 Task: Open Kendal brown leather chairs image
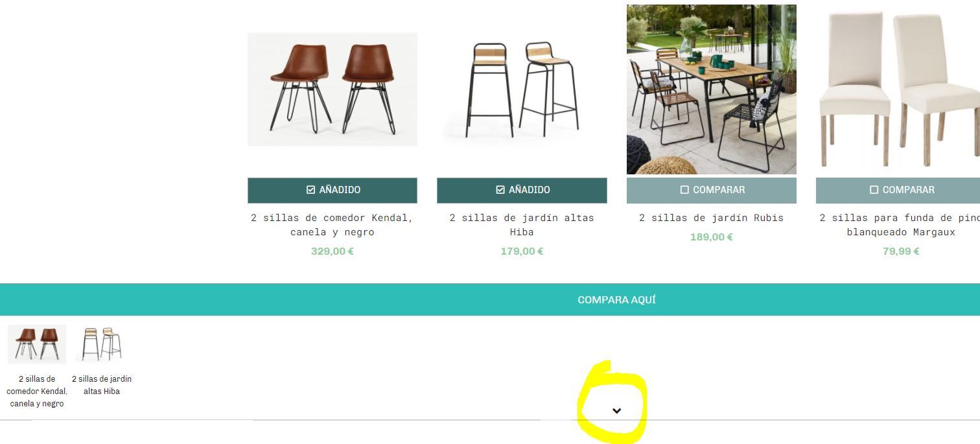pyautogui.click(x=332, y=89)
